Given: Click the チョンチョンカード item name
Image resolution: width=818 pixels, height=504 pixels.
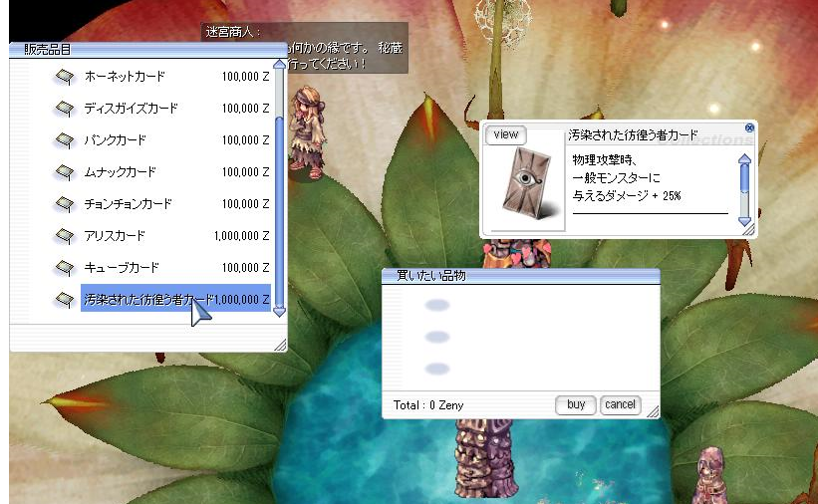Looking at the screenshot, I should tap(128, 204).
